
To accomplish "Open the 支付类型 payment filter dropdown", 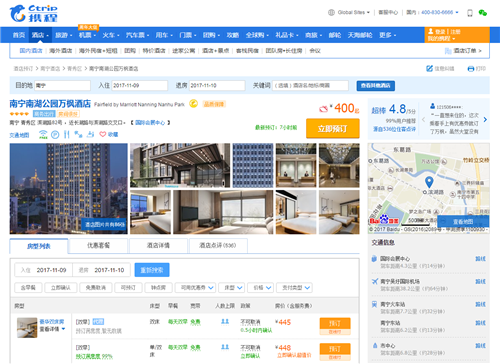I will click(294, 287).
